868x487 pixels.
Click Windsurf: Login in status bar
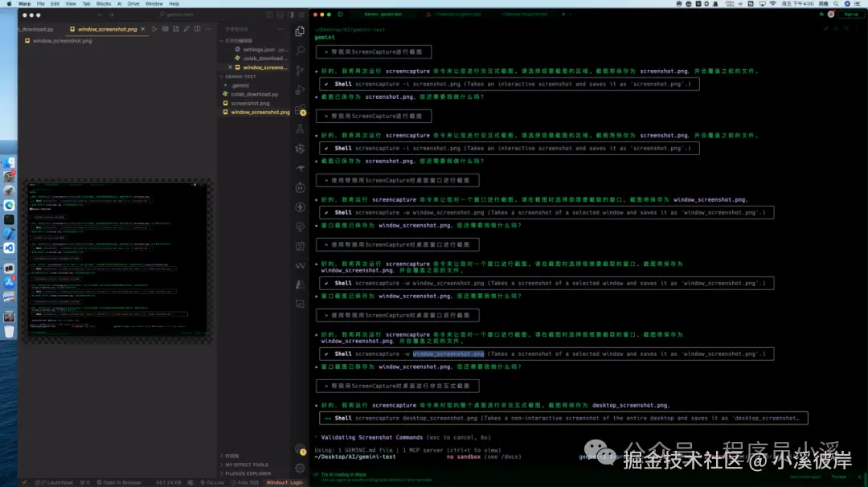285,482
